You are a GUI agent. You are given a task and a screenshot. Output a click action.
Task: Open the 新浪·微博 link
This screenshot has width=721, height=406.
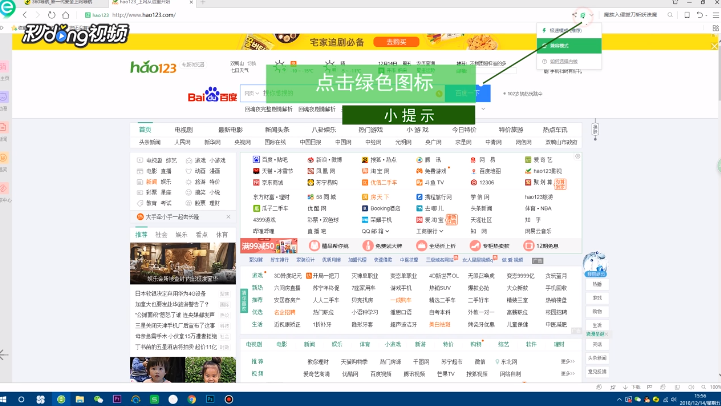click(x=325, y=160)
